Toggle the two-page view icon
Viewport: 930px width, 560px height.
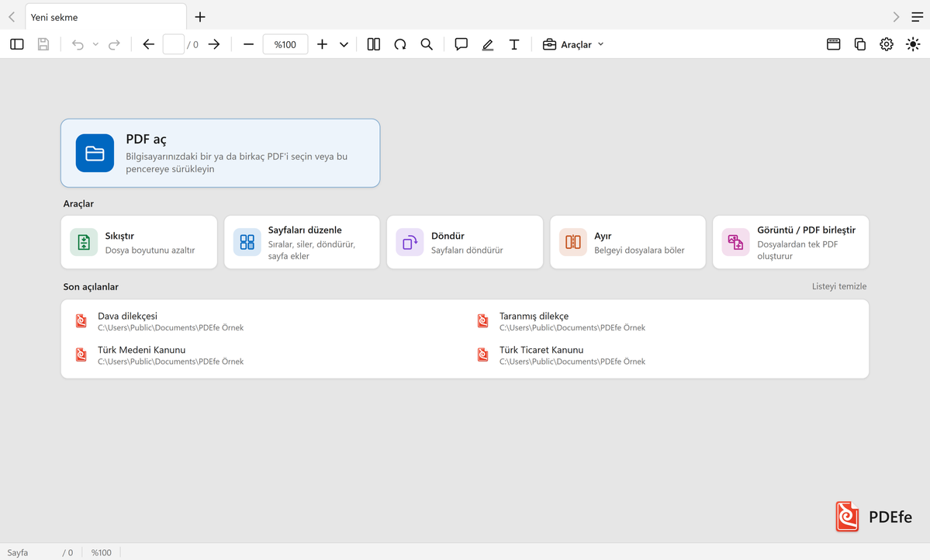coord(374,44)
